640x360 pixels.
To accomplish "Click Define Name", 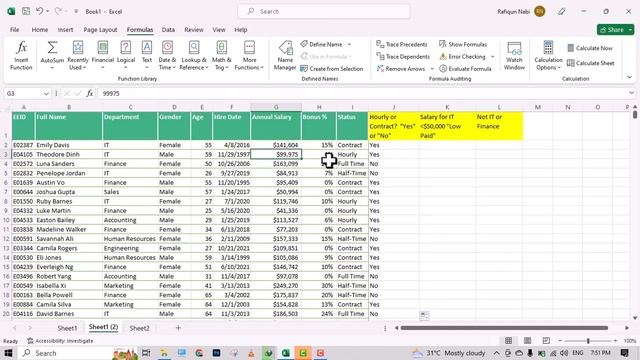I will point(321,44).
